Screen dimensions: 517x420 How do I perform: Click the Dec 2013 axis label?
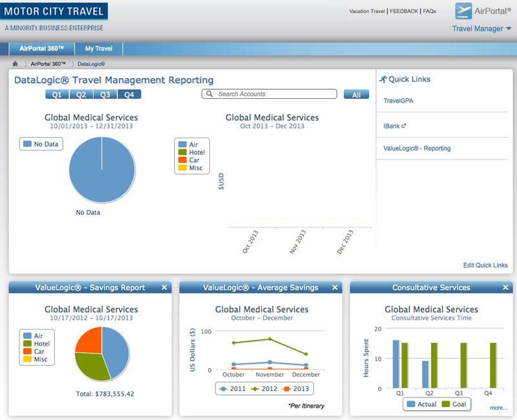click(x=345, y=242)
